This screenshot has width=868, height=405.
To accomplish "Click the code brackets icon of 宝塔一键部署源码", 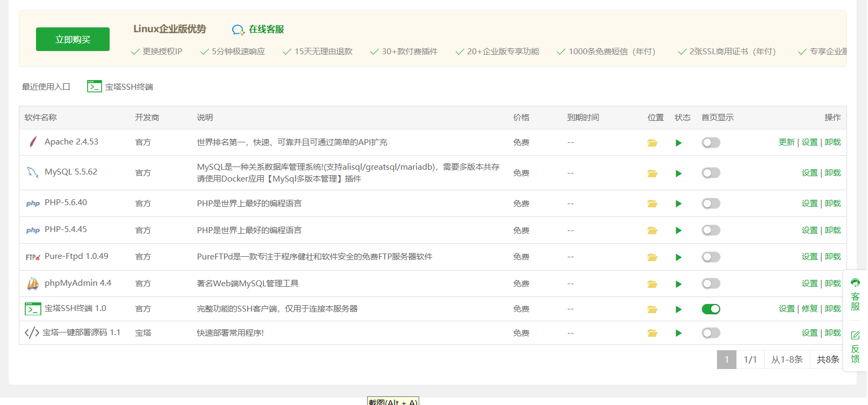I will (32, 333).
